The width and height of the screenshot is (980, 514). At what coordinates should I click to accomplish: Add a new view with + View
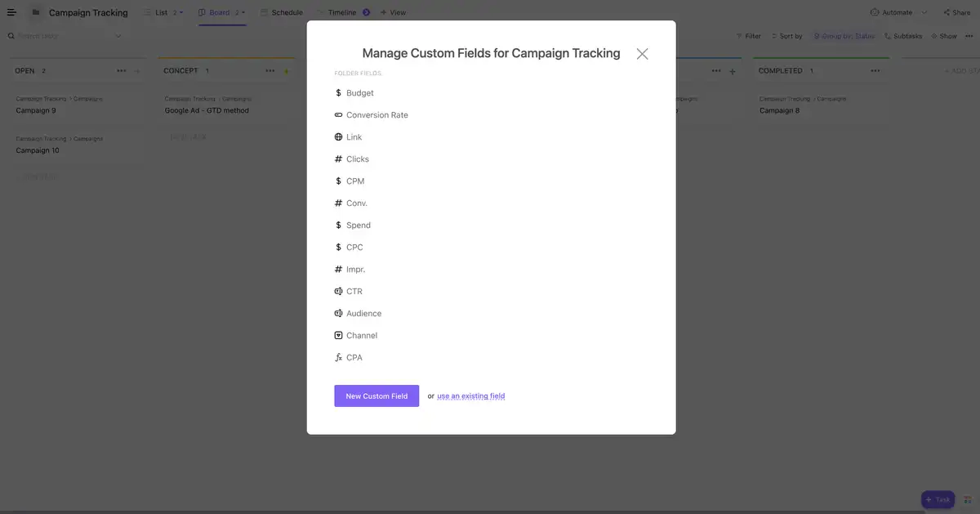coord(393,12)
